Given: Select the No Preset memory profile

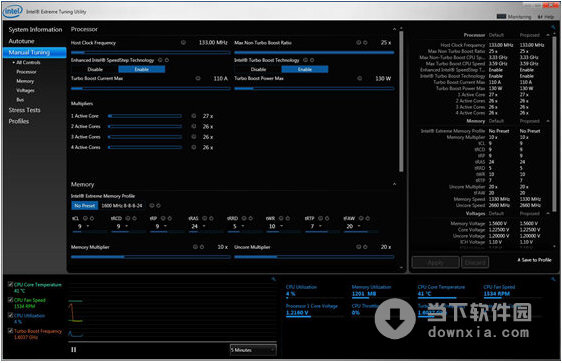Looking at the screenshot, I should [85, 205].
